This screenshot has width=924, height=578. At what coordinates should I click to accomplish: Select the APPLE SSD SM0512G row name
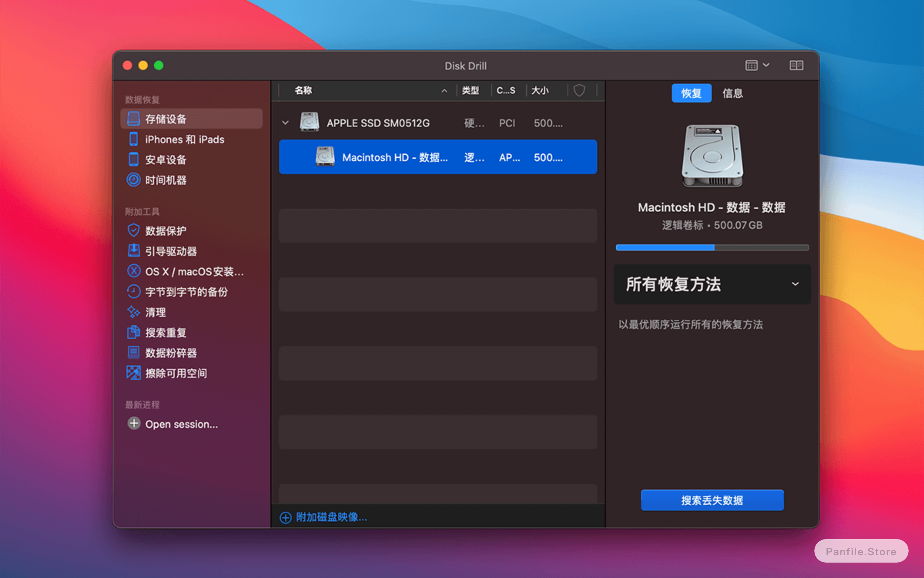coord(378,123)
